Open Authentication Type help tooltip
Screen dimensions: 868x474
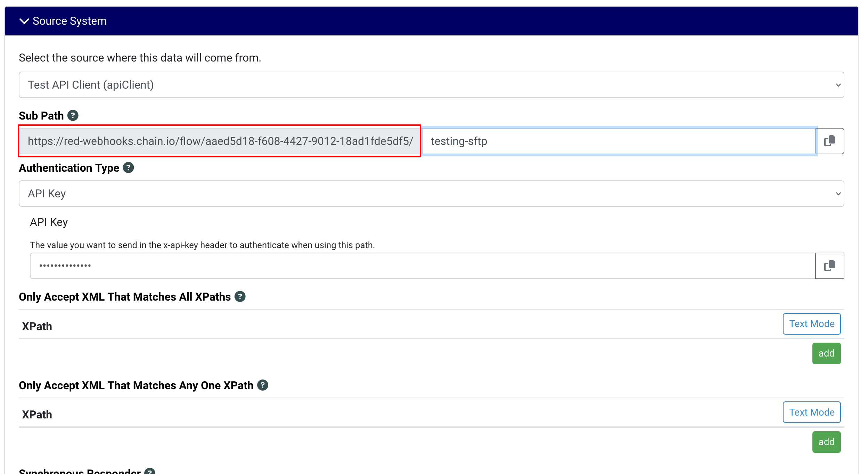128,168
